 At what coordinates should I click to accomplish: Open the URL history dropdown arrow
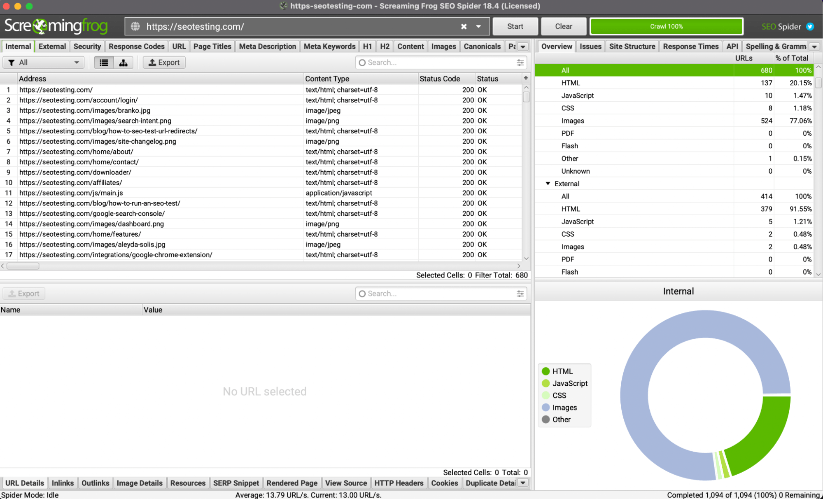(x=479, y=26)
